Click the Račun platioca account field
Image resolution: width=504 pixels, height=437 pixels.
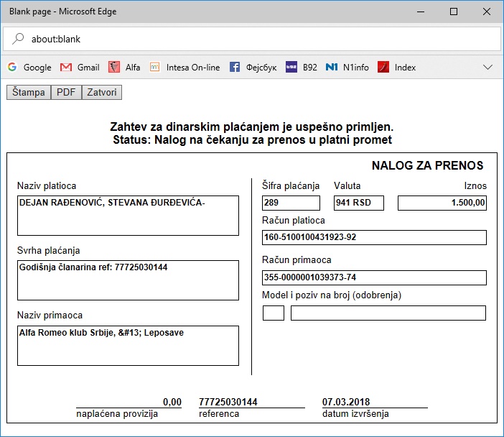pyautogui.click(x=375, y=237)
